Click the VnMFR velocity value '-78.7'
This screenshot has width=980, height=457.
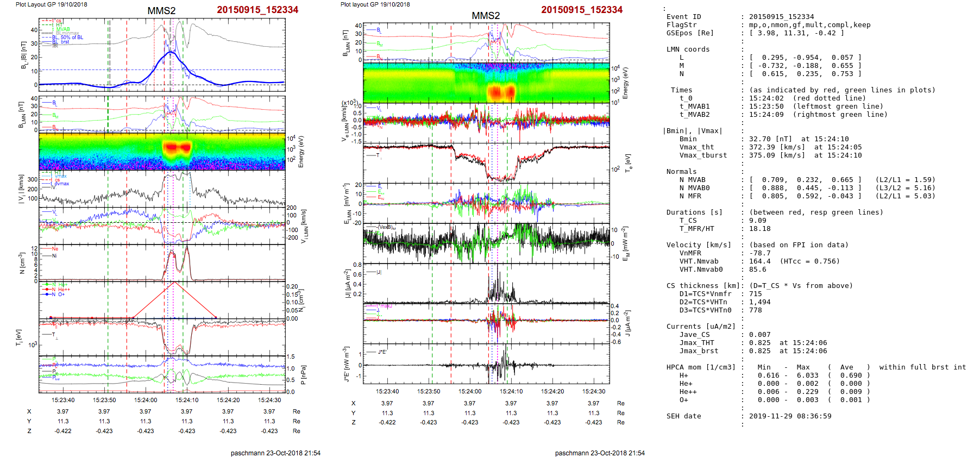point(760,253)
